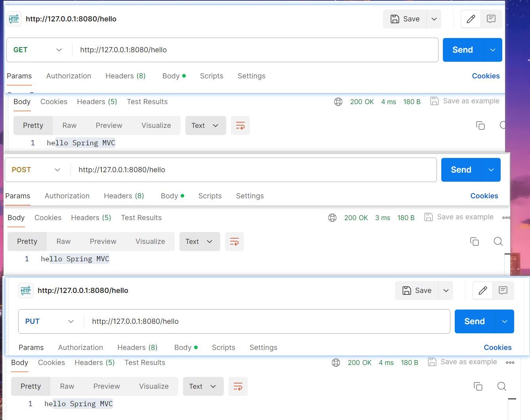
Task: Click the URL field of the PUT request
Action: tap(267, 321)
